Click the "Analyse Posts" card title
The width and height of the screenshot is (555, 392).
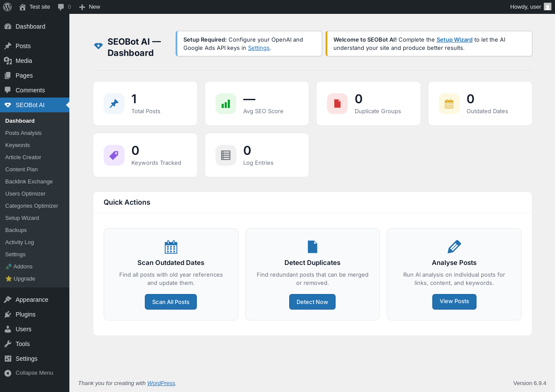[x=454, y=263]
